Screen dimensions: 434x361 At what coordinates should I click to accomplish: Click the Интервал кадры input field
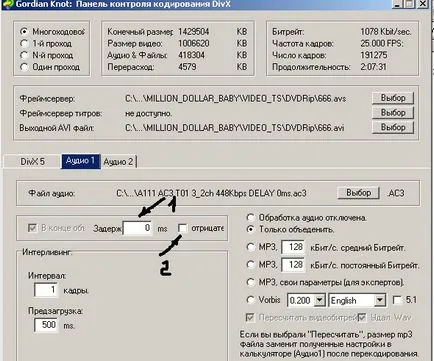click(46, 290)
